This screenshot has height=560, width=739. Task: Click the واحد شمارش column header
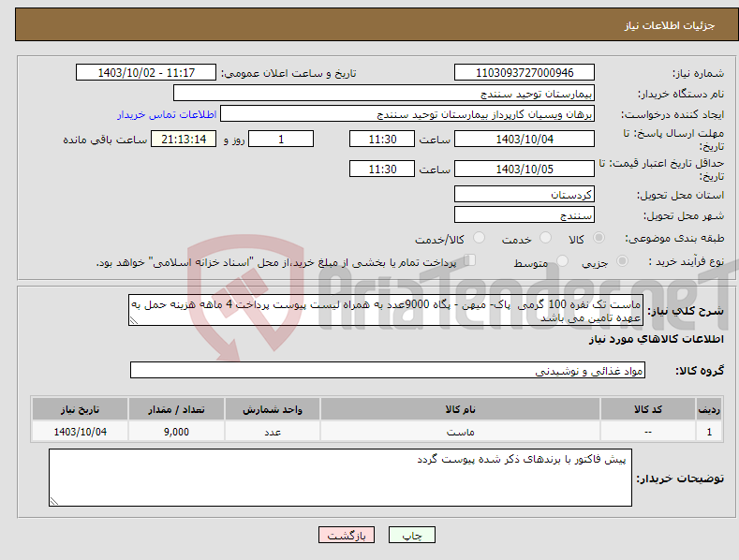coord(273,409)
